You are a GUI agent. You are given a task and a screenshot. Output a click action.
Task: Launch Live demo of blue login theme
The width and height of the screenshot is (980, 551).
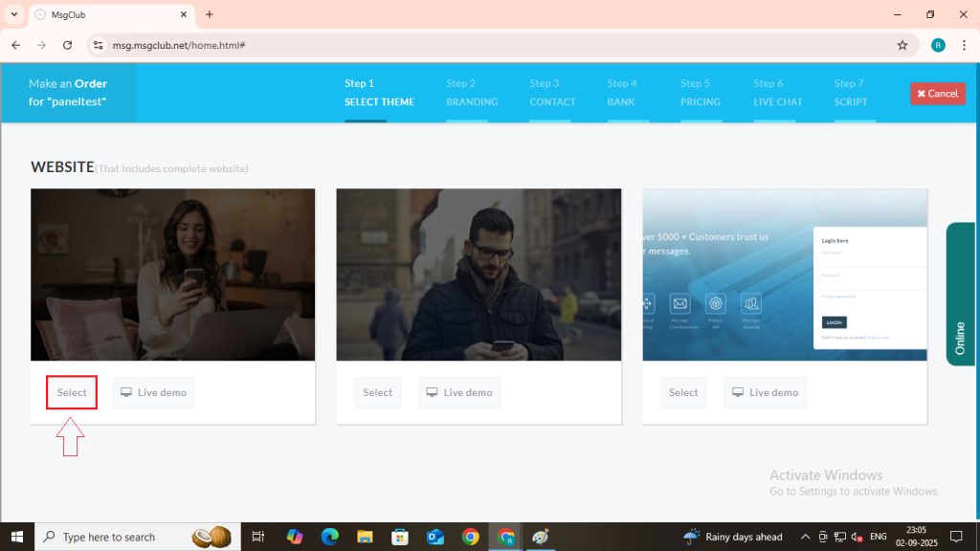click(x=765, y=392)
